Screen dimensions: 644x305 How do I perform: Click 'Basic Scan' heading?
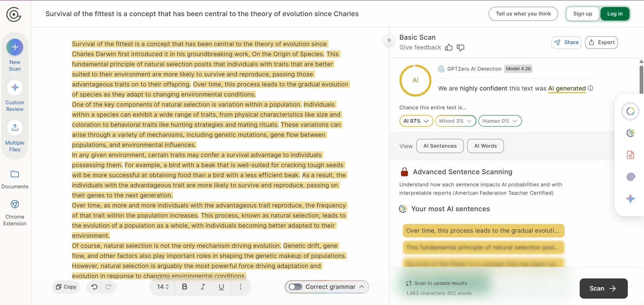click(417, 37)
